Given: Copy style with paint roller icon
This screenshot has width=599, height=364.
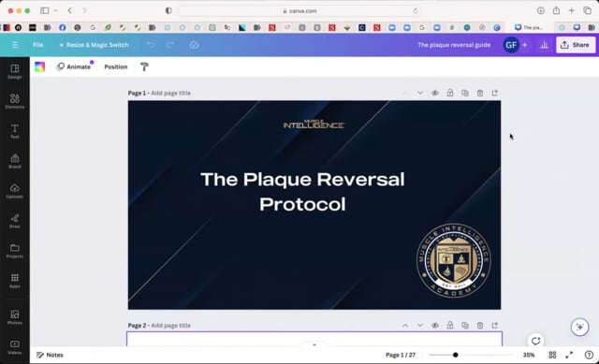Looking at the screenshot, I should tap(144, 66).
